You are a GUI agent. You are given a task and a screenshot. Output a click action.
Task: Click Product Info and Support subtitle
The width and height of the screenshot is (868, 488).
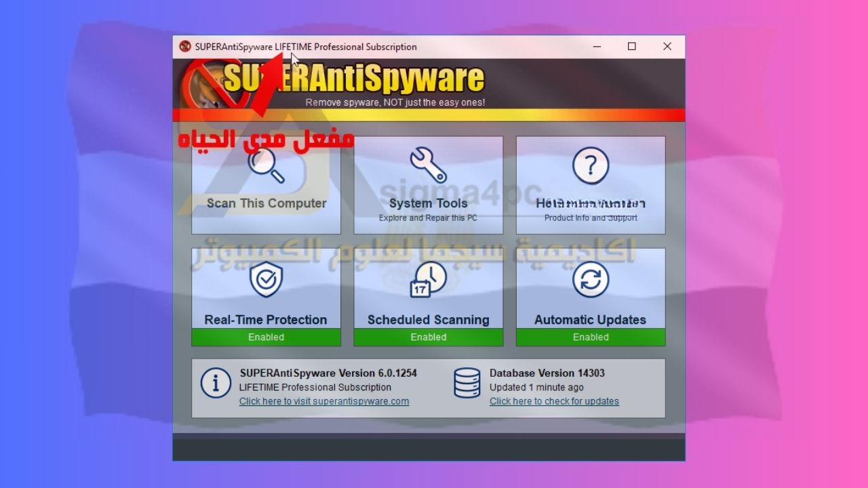[x=590, y=218]
